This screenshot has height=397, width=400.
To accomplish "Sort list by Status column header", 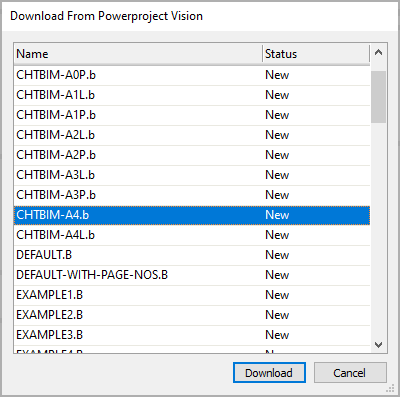I will [316, 54].
